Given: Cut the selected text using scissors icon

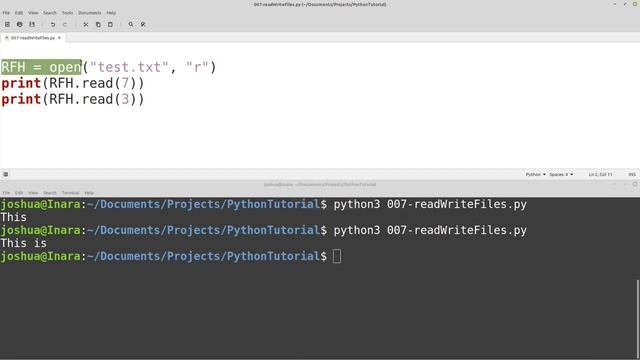Looking at the screenshot, I should [86, 24].
